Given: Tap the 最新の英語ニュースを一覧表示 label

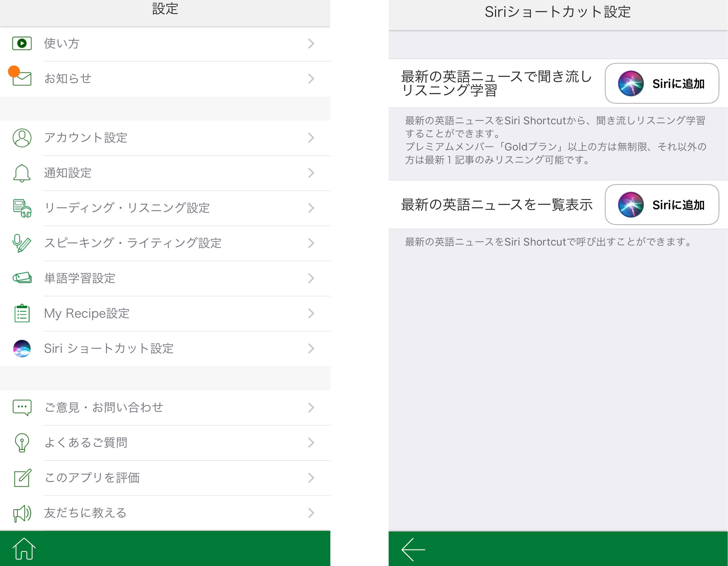Looking at the screenshot, I should [497, 205].
